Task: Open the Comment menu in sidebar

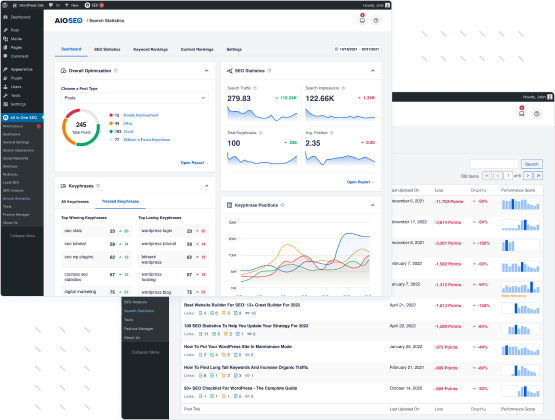Action: pyautogui.click(x=19, y=56)
